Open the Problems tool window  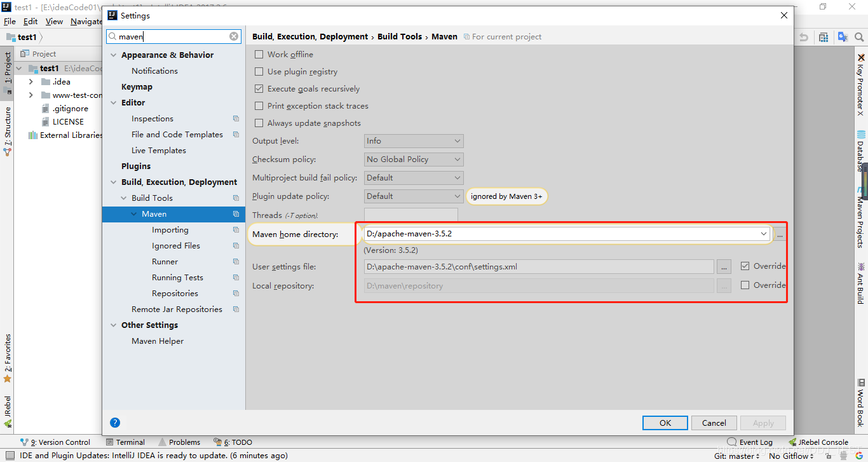pyautogui.click(x=180, y=442)
